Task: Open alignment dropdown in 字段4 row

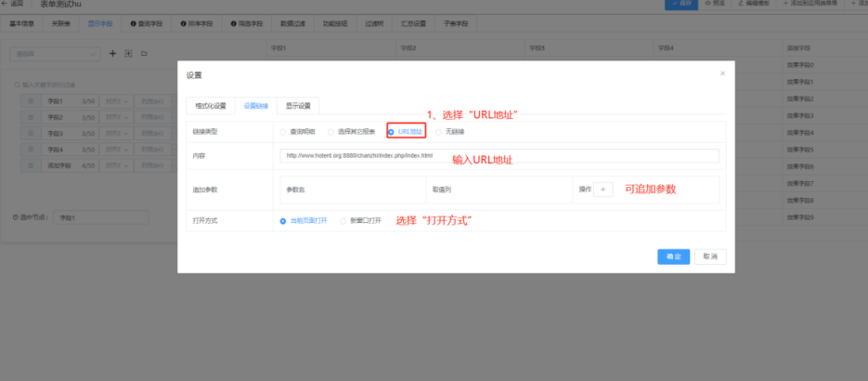Action: pos(116,150)
